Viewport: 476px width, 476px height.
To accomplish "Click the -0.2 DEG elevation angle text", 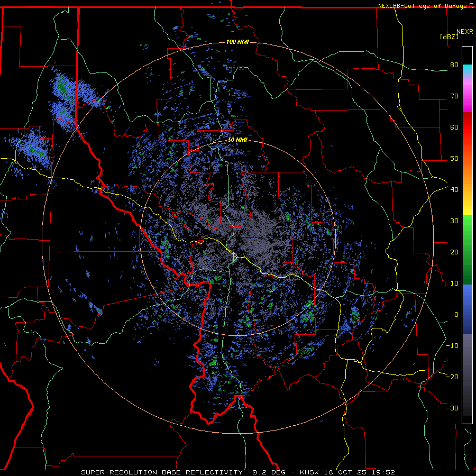I will [267, 472].
